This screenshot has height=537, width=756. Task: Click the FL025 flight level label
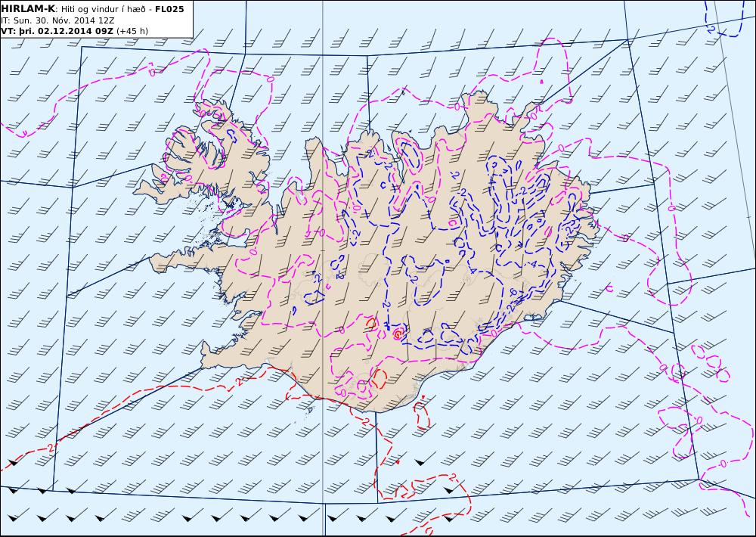coord(169,9)
